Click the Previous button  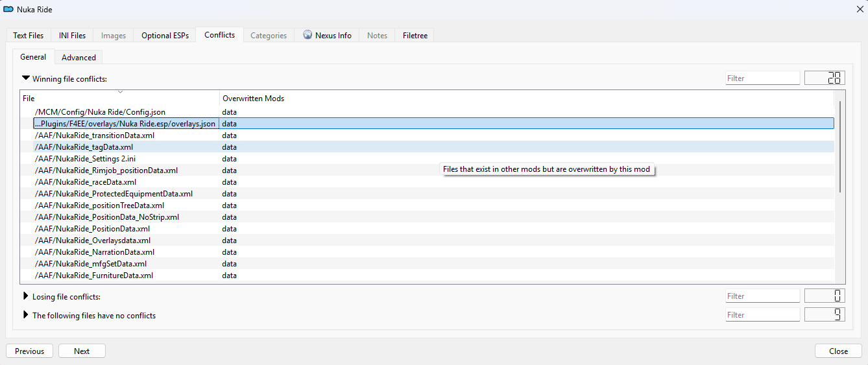[30, 351]
